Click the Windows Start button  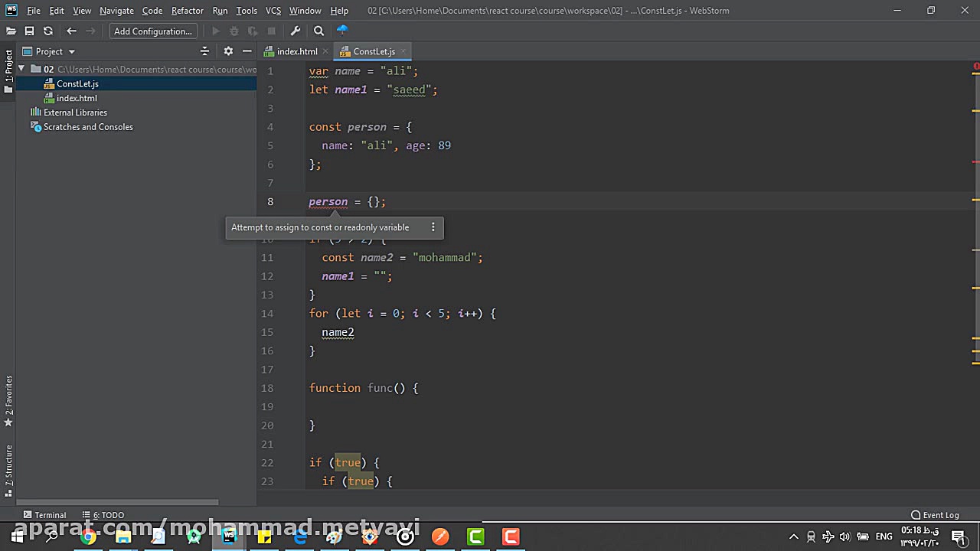point(17,536)
